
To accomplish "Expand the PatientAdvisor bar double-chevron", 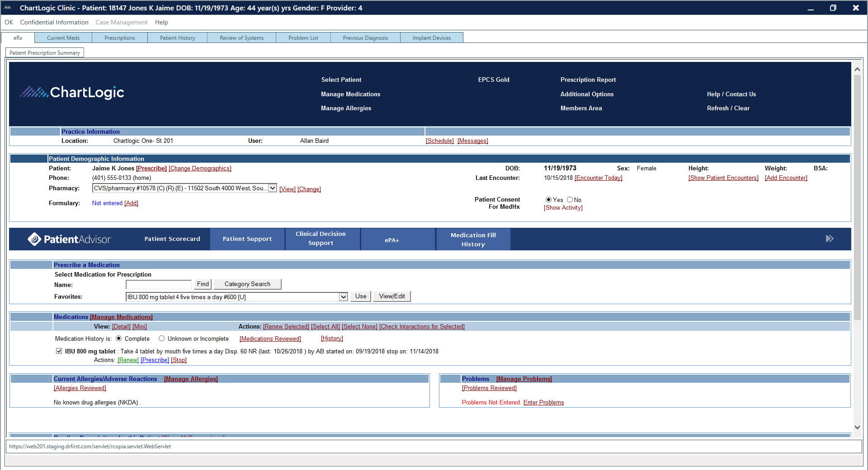I will pos(830,239).
